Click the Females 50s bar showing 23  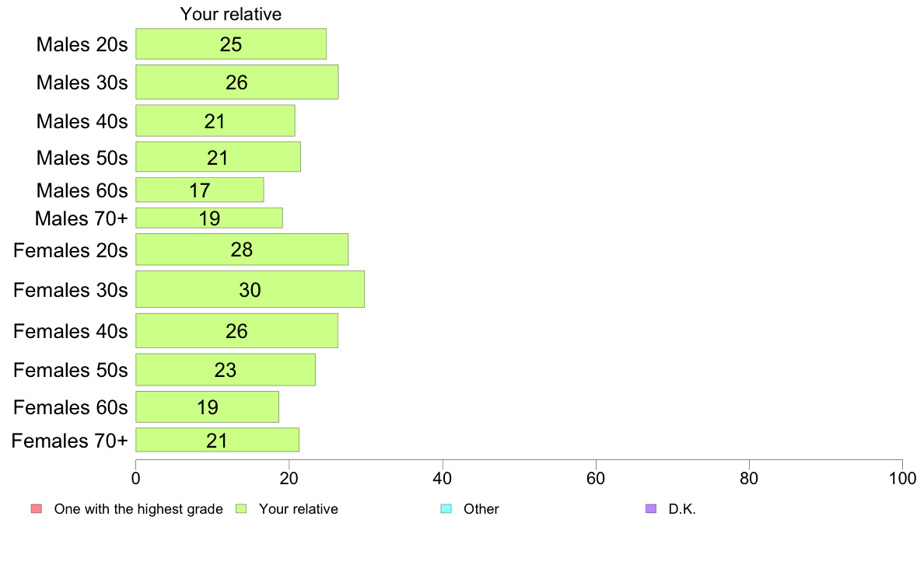coord(225,370)
